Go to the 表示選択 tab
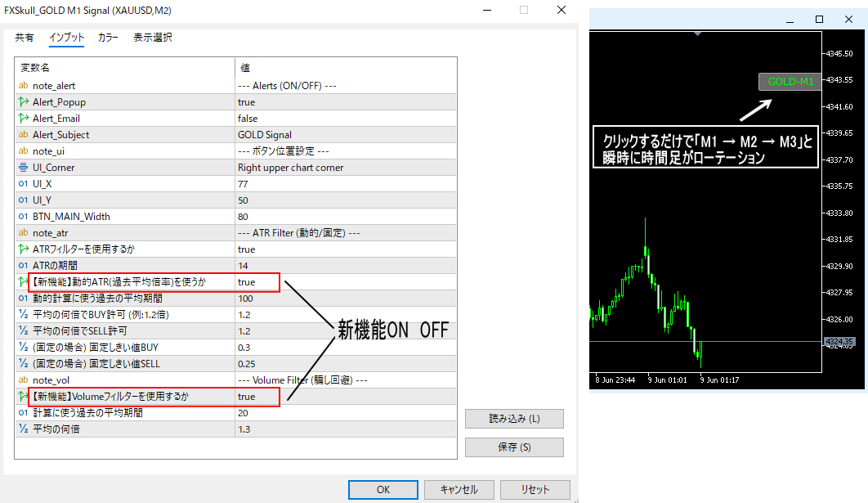This screenshot has width=868, height=503. (153, 37)
